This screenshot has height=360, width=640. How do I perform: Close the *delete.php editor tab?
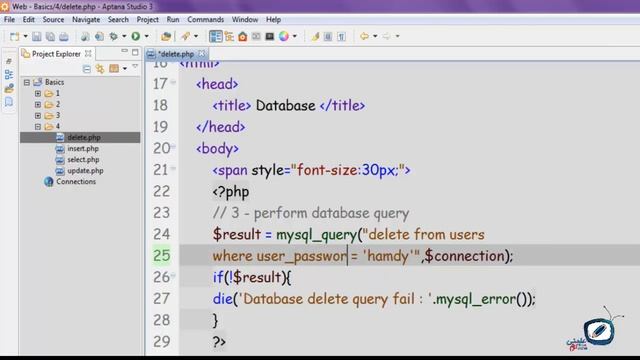tap(202, 53)
